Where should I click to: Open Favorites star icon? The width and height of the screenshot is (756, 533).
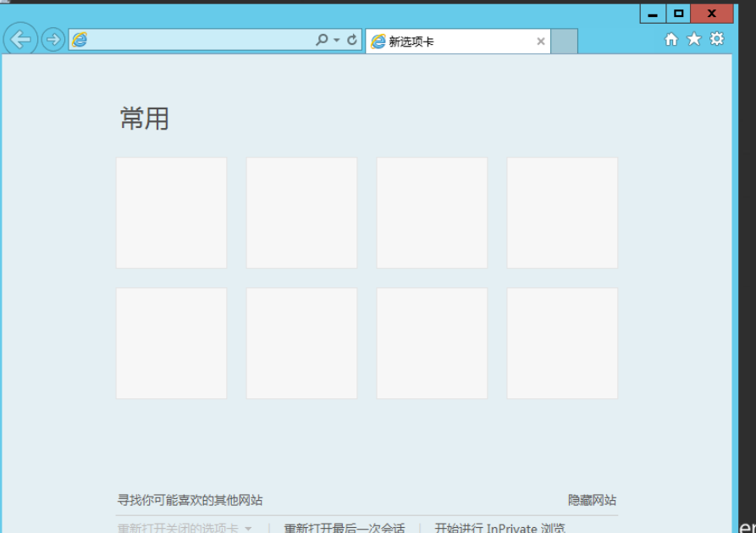pos(693,39)
